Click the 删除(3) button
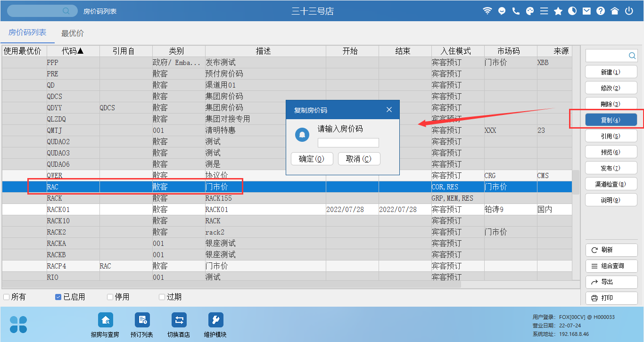Screen dimensions: 644x342 coord(611,104)
